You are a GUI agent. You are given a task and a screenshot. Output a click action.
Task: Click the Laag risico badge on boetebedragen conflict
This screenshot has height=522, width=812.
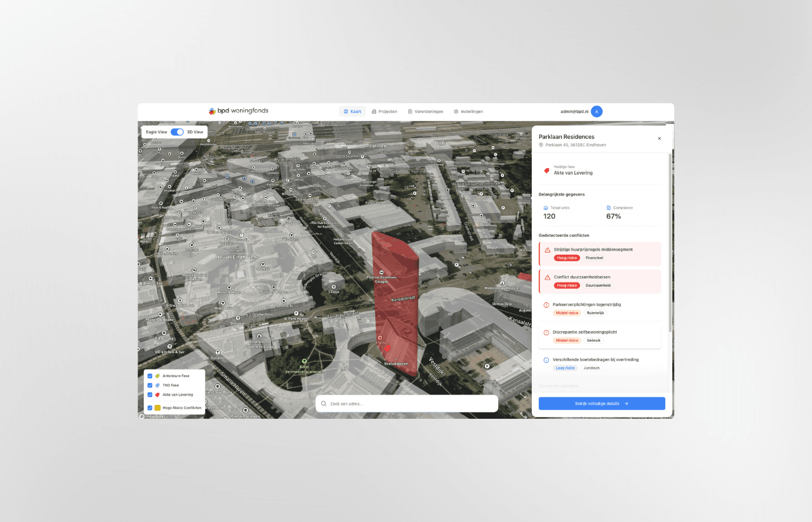565,368
